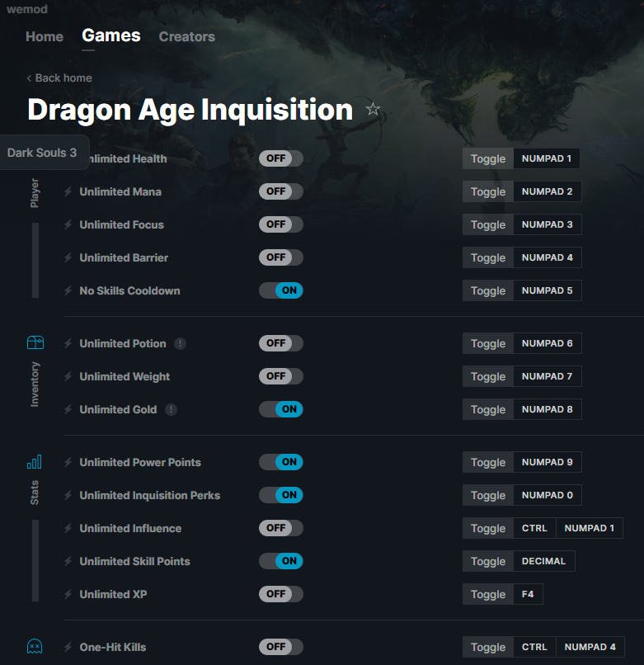Click the Inventory chest category icon
Viewport: 644px width, 665px height.
click(35, 342)
